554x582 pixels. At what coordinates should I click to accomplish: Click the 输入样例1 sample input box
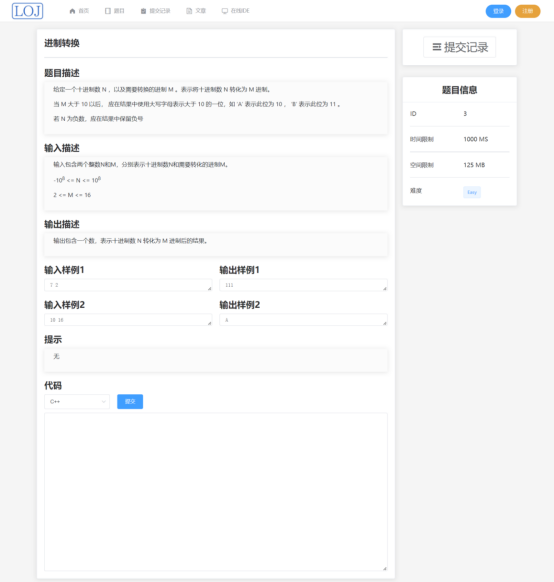pyautogui.click(x=128, y=285)
